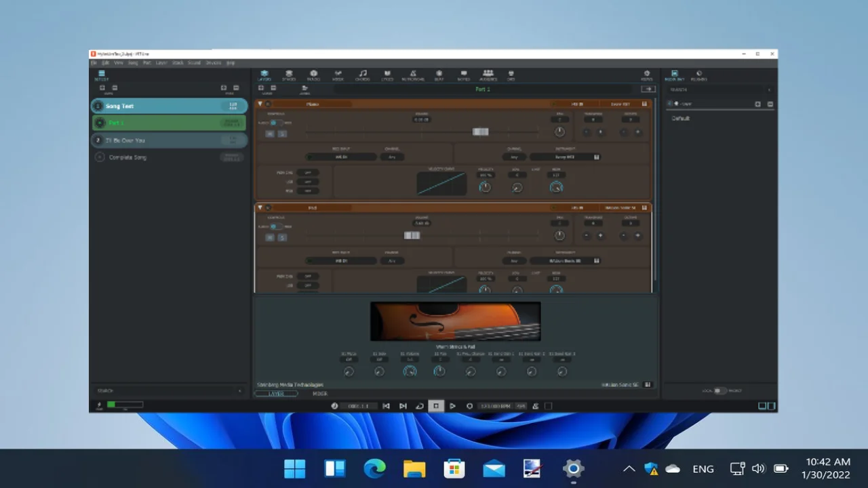Switch to bottom MIXER tab

click(320, 393)
